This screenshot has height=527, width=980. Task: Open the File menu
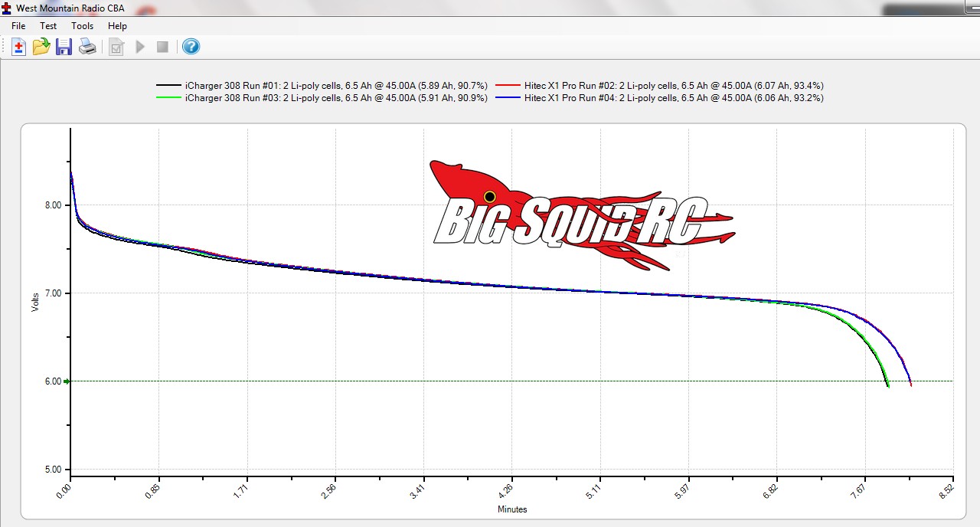[18, 26]
